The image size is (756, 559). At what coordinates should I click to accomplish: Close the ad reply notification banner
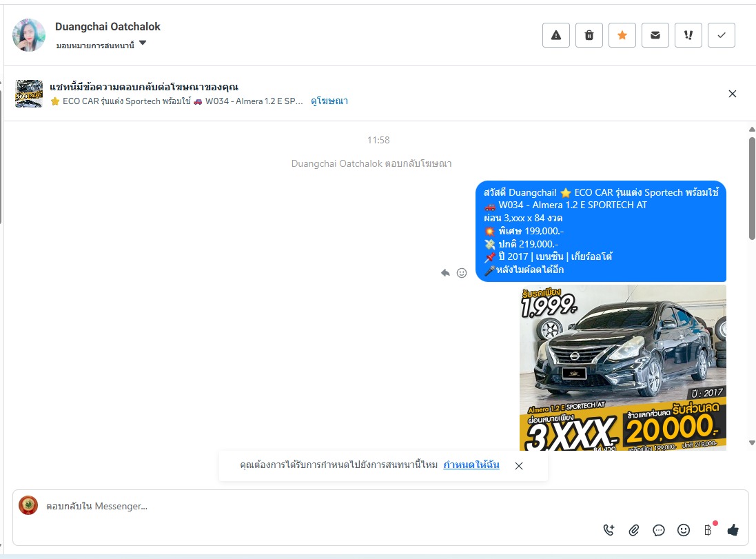coord(733,94)
